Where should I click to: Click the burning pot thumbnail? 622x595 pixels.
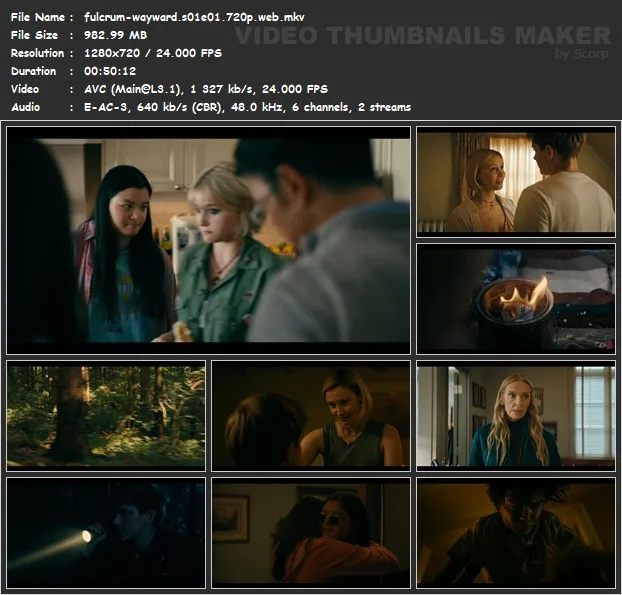[x=515, y=298]
